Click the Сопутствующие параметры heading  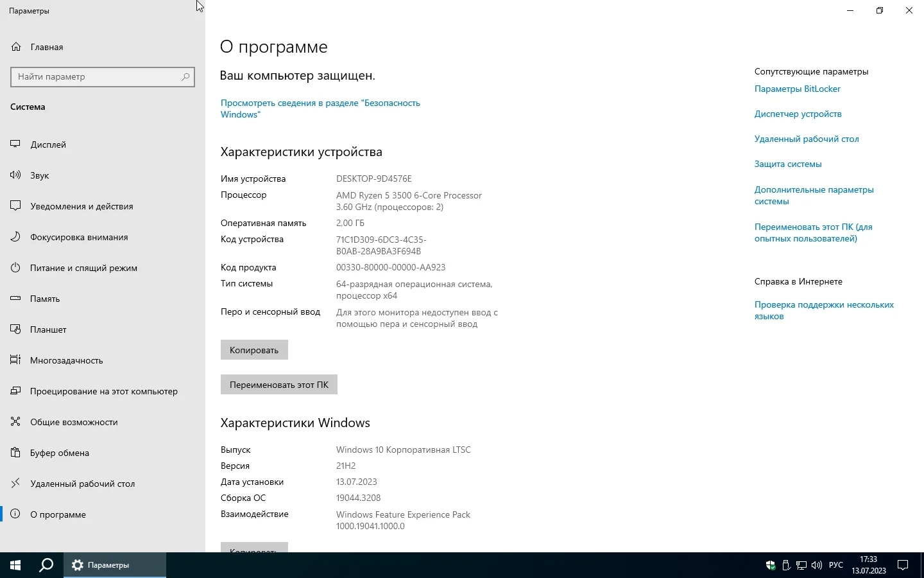point(811,72)
